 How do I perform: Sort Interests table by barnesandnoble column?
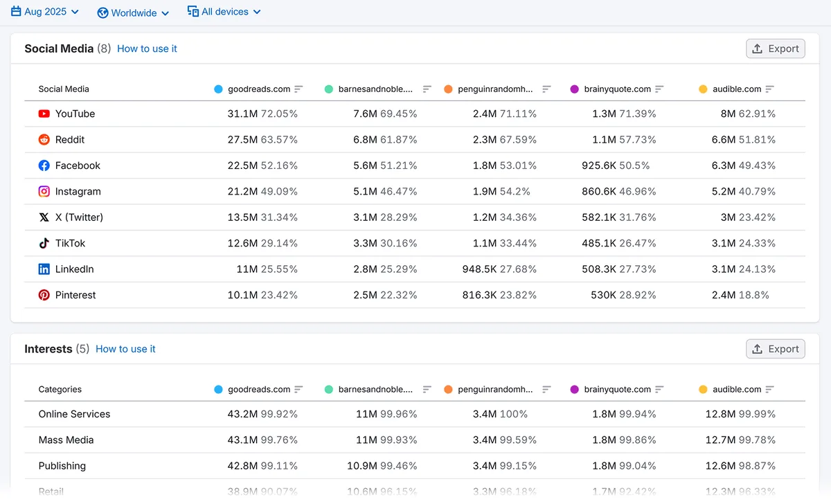click(x=427, y=390)
